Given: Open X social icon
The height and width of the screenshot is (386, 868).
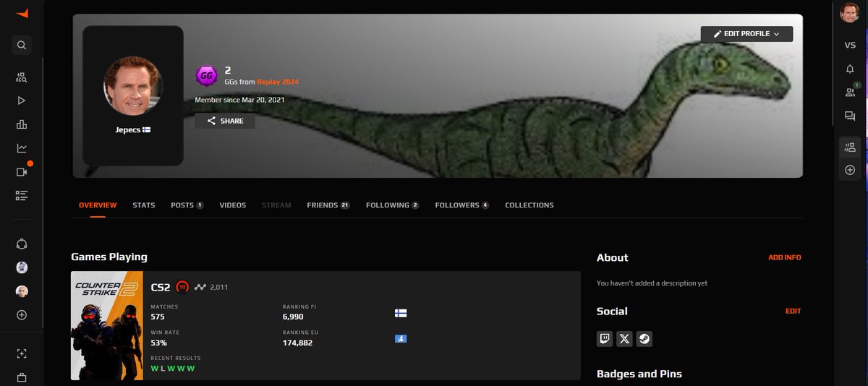Looking at the screenshot, I should [624, 338].
